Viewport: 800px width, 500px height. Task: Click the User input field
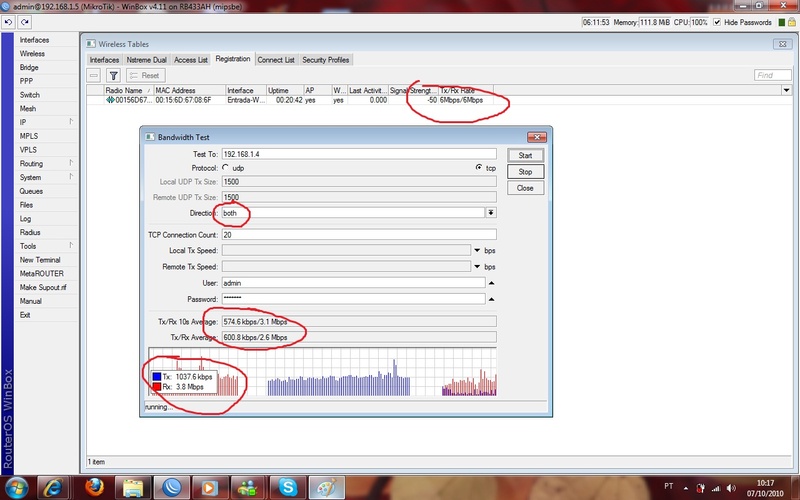click(354, 283)
